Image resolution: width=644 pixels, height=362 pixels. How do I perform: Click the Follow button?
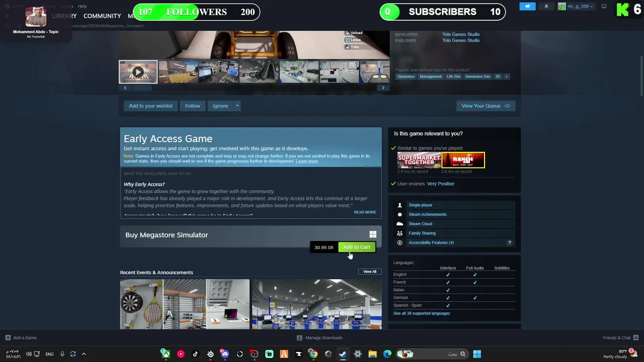[x=192, y=106]
